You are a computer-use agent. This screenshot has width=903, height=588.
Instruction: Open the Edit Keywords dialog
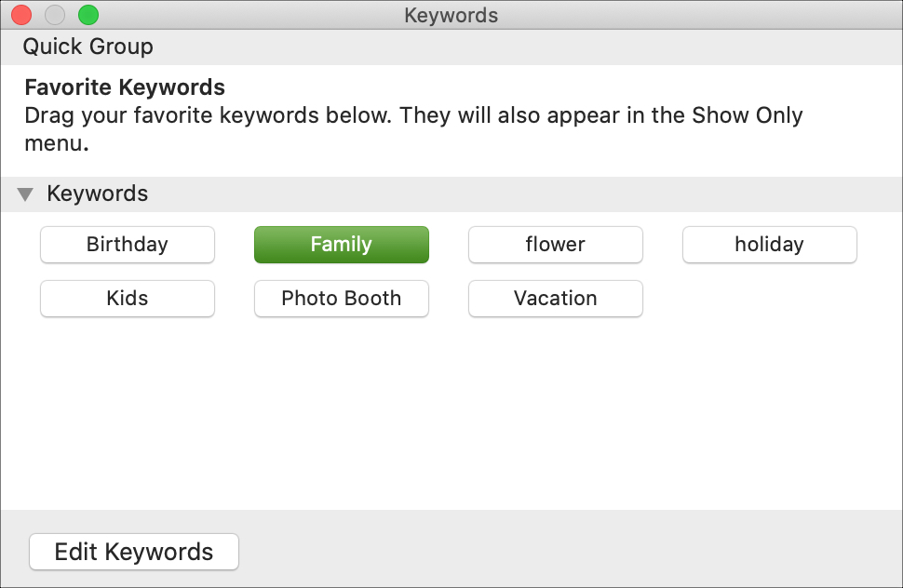pyautogui.click(x=134, y=552)
